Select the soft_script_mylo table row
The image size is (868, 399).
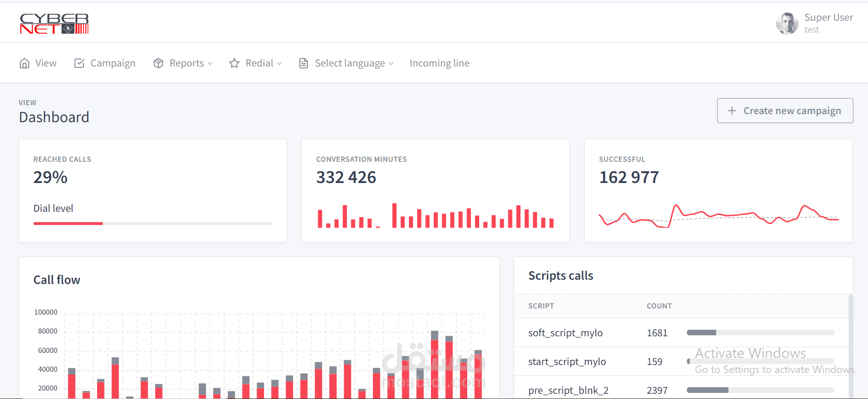pos(681,332)
